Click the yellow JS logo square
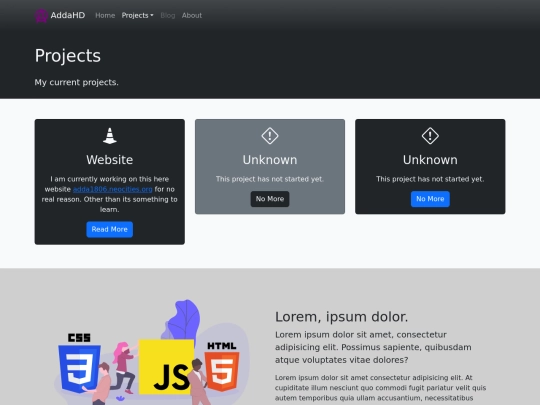Screen dimensions: 540x405 pyautogui.click(x=166, y=367)
